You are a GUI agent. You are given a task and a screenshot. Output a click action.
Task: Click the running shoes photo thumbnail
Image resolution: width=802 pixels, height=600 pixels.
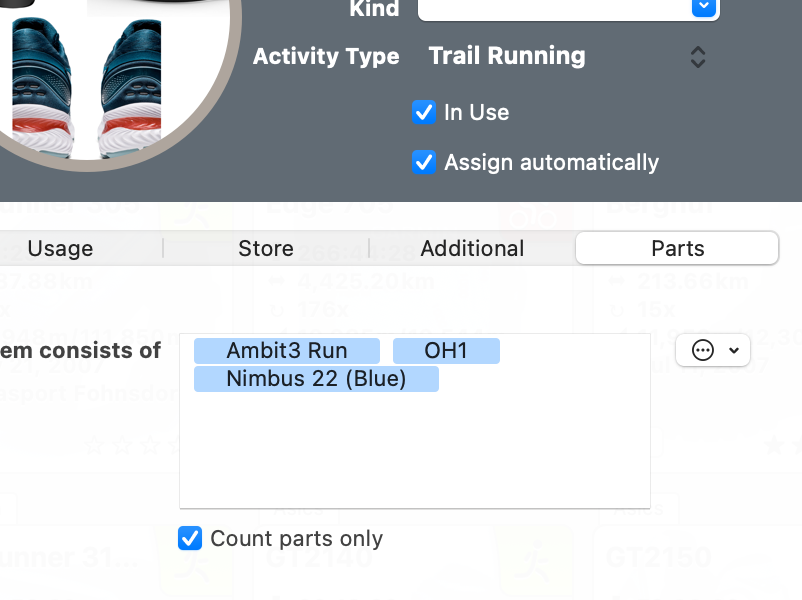click(87, 84)
